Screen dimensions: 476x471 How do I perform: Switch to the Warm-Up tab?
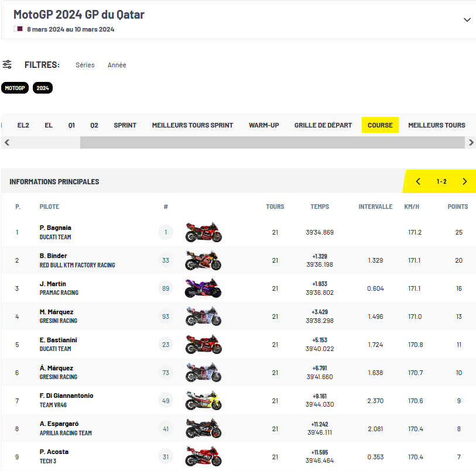click(x=263, y=125)
